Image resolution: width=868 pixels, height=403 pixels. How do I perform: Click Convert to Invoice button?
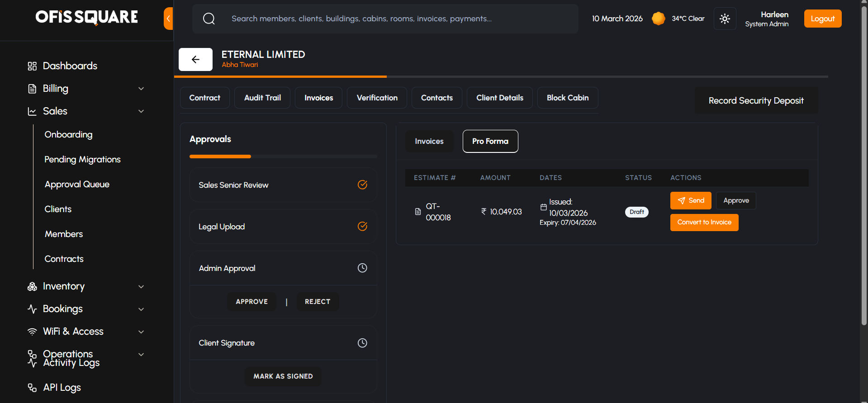pyautogui.click(x=704, y=222)
